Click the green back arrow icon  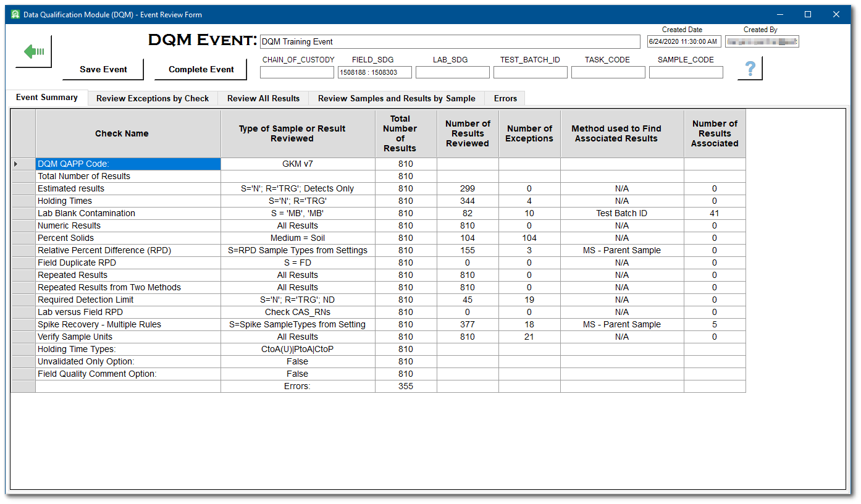pos(33,52)
